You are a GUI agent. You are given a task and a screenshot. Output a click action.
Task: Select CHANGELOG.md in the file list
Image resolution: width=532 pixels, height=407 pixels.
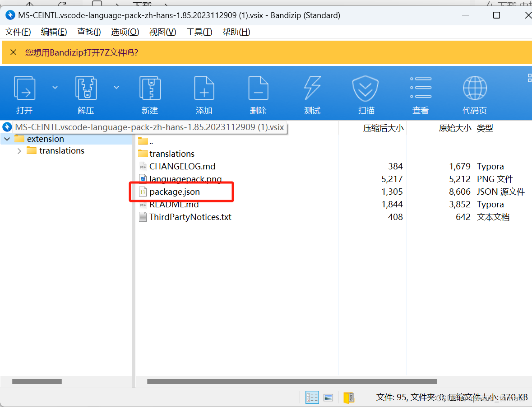pos(182,167)
